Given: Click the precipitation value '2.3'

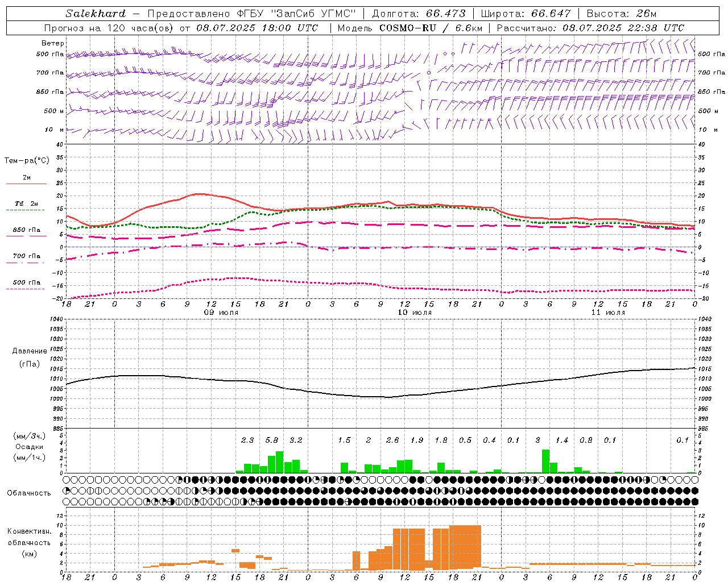Looking at the screenshot, I should pos(247,440).
